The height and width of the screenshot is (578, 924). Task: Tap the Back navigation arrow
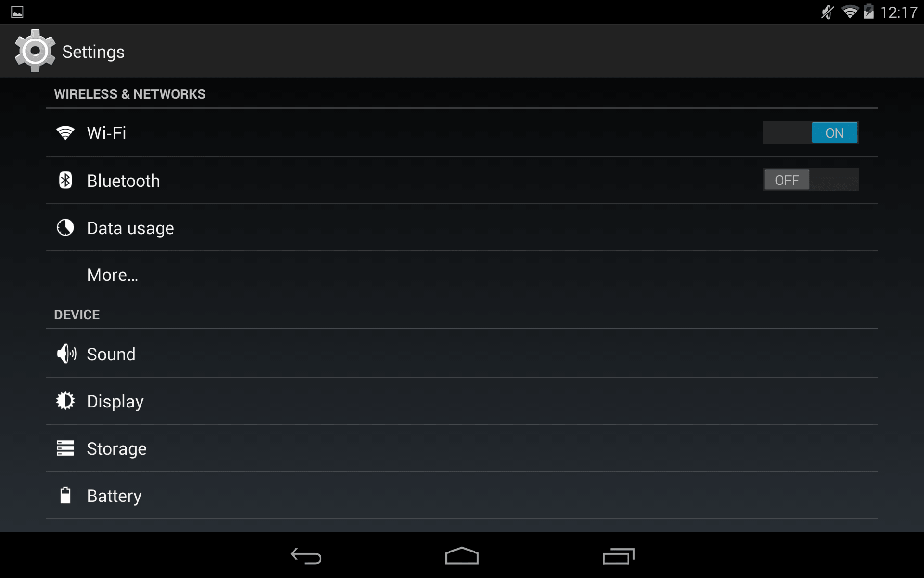coord(306,556)
